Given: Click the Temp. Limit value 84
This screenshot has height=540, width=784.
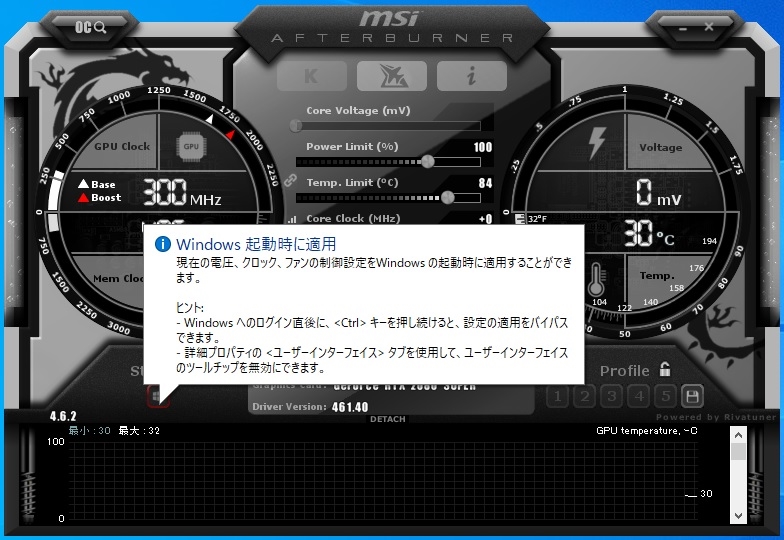Looking at the screenshot, I should pos(485,183).
